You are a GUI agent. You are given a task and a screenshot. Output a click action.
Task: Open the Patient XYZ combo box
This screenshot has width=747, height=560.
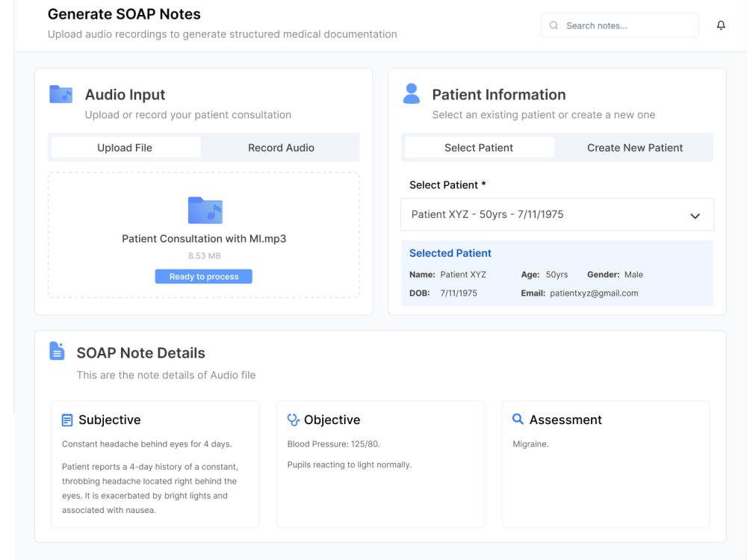557,214
